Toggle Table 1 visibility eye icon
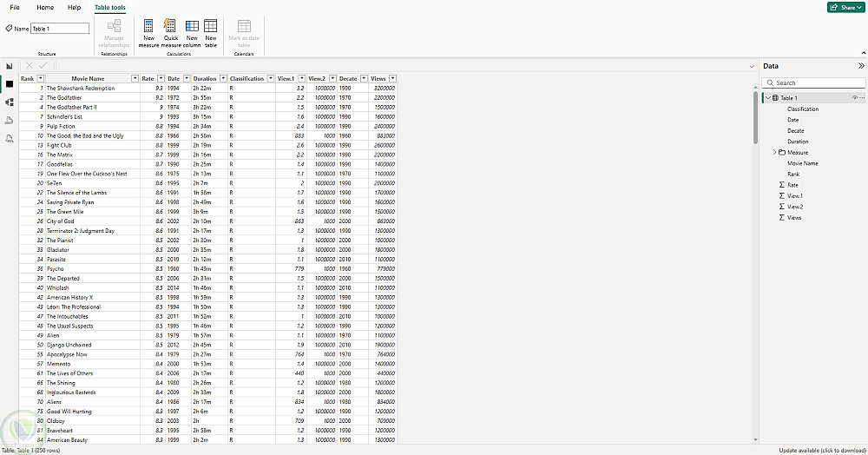The height and width of the screenshot is (455, 868). pyautogui.click(x=855, y=98)
